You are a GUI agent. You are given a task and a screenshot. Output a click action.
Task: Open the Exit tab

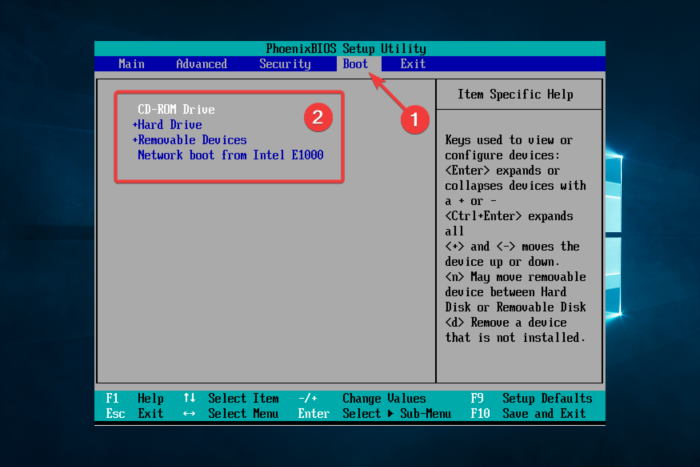point(412,64)
